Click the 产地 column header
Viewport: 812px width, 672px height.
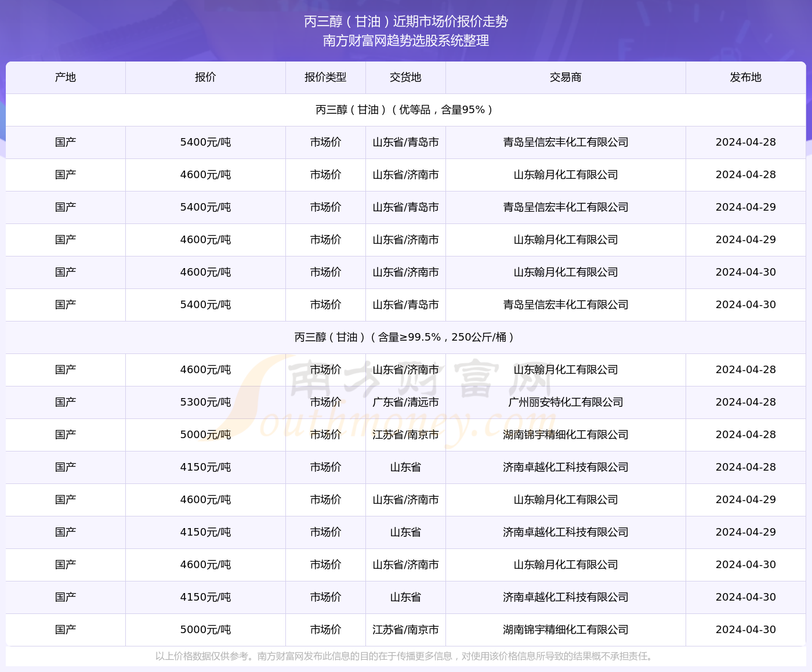(66, 77)
